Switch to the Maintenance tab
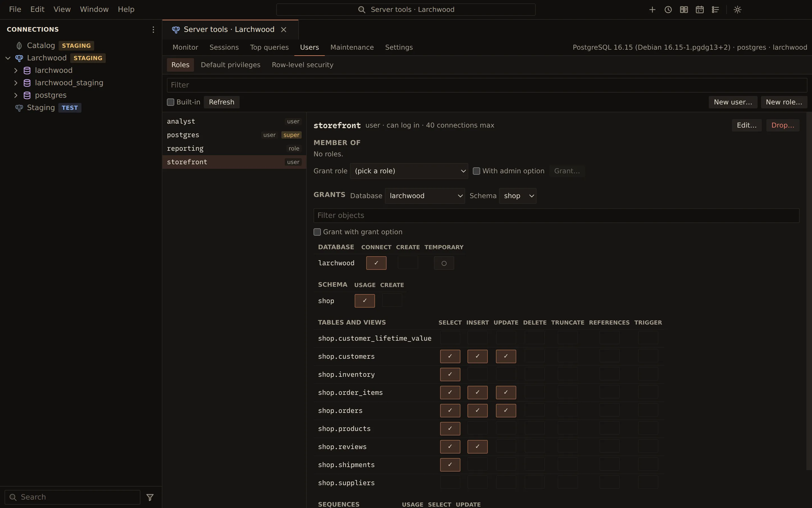Viewport: 812px width, 508px height. (x=352, y=47)
